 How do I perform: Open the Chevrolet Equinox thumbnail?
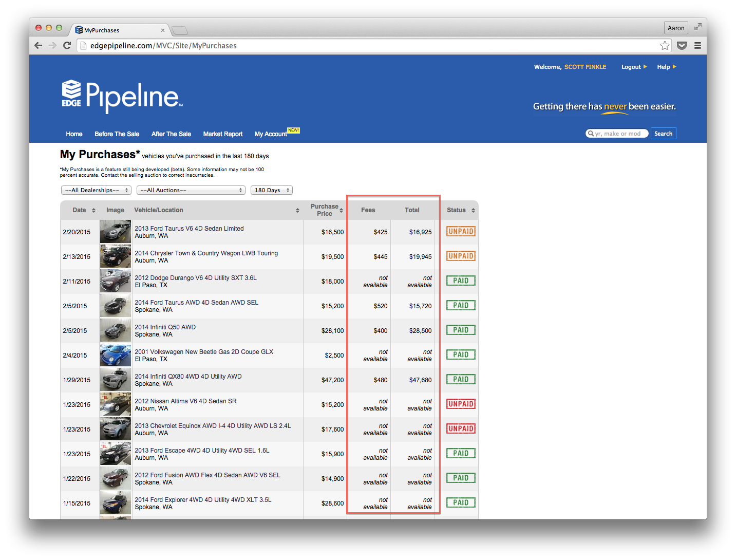click(116, 429)
